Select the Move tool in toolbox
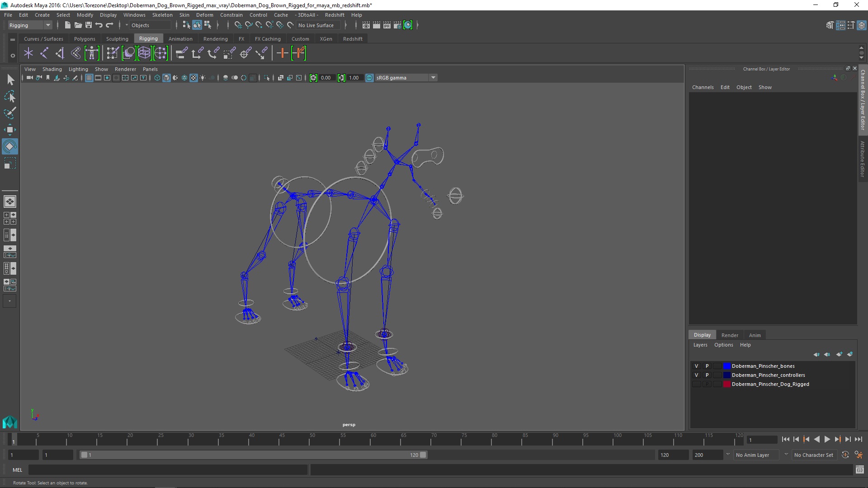The width and height of the screenshot is (868, 488). click(9, 130)
